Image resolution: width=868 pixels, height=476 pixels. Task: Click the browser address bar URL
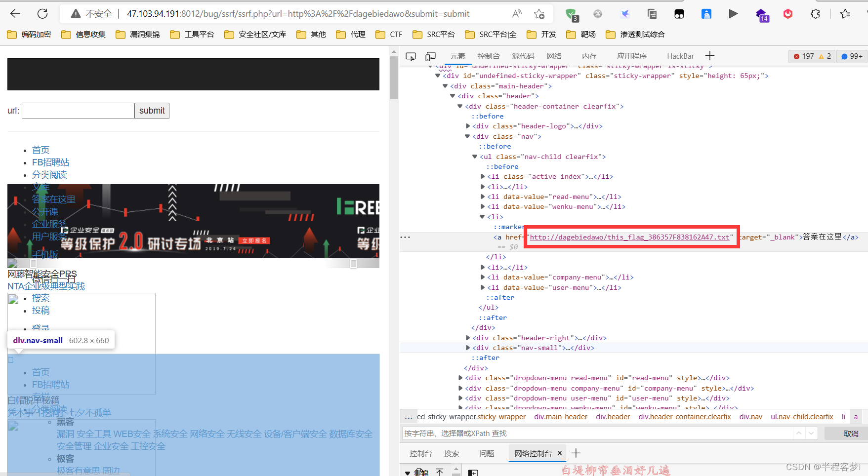tap(298, 14)
